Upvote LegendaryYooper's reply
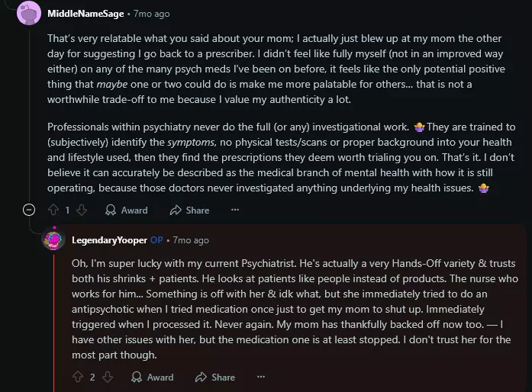The width and height of the screenshot is (532, 392). [x=78, y=377]
